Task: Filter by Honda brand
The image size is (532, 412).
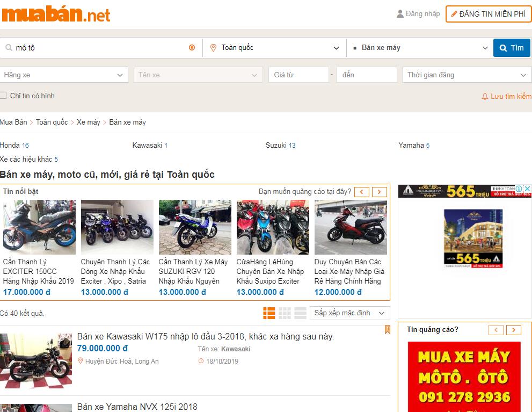Action: point(14,145)
